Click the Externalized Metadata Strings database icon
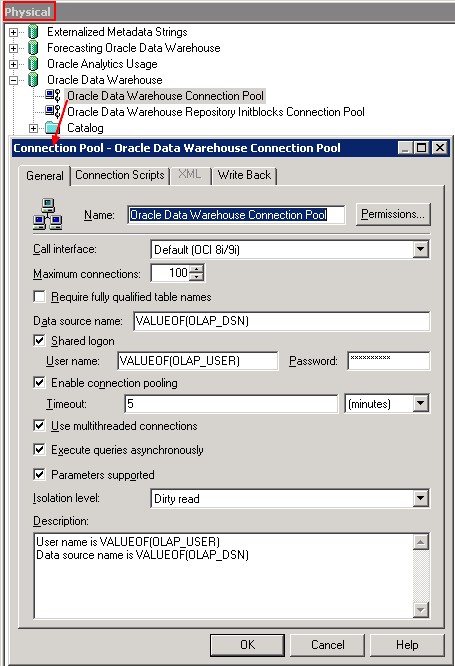The width and height of the screenshot is (455, 666). (33, 32)
